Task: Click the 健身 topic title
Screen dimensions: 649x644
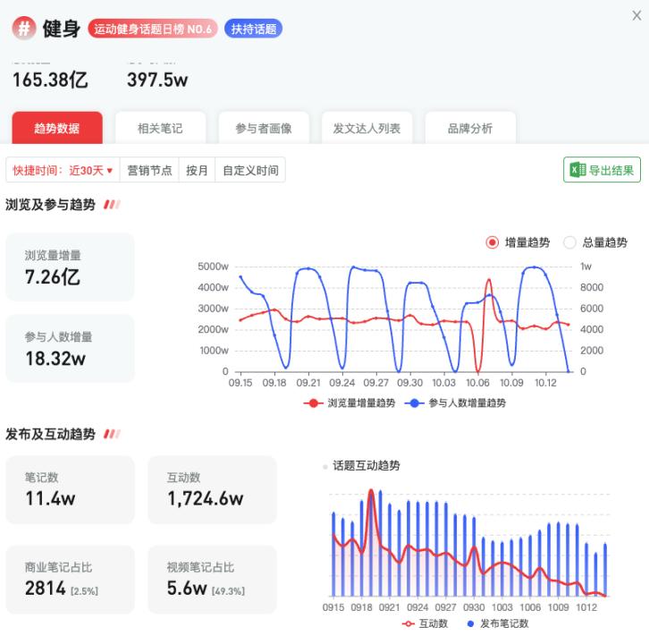Action: tap(62, 29)
